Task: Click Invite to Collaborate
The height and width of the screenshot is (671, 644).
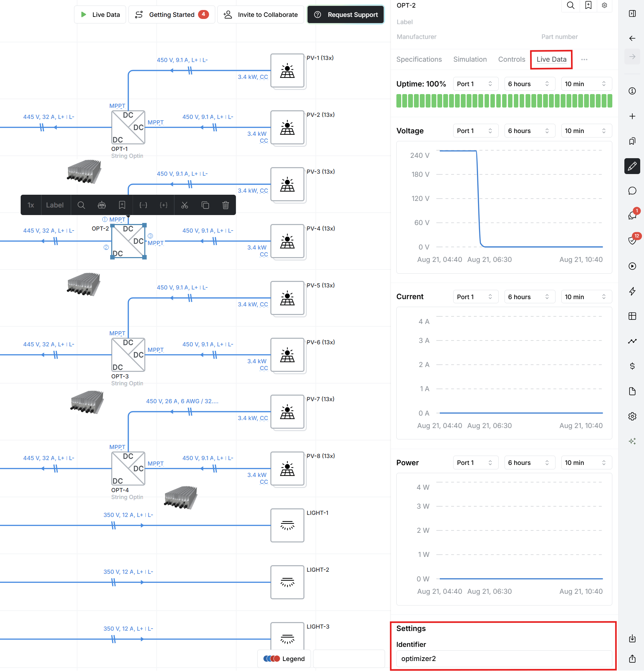Action: 261,14
